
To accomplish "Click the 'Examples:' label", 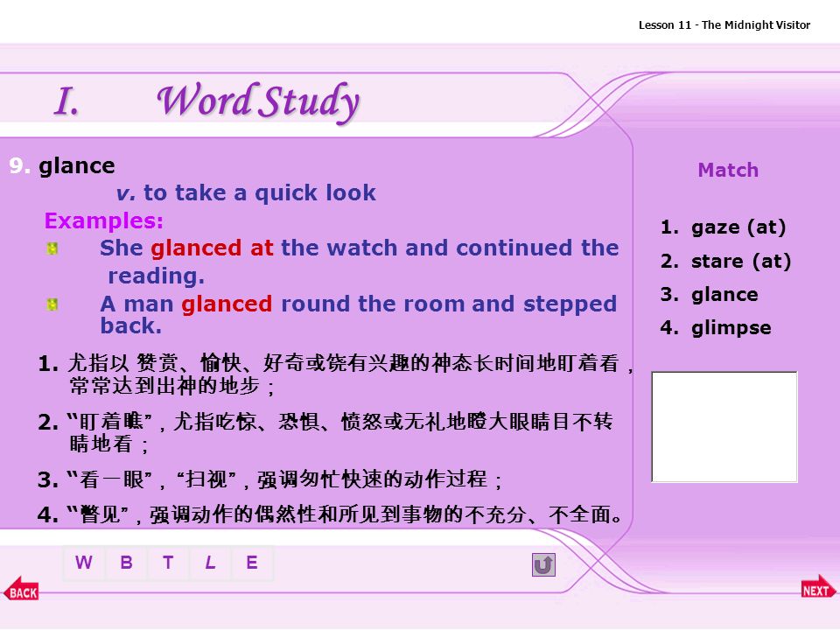I will click(104, 220).
